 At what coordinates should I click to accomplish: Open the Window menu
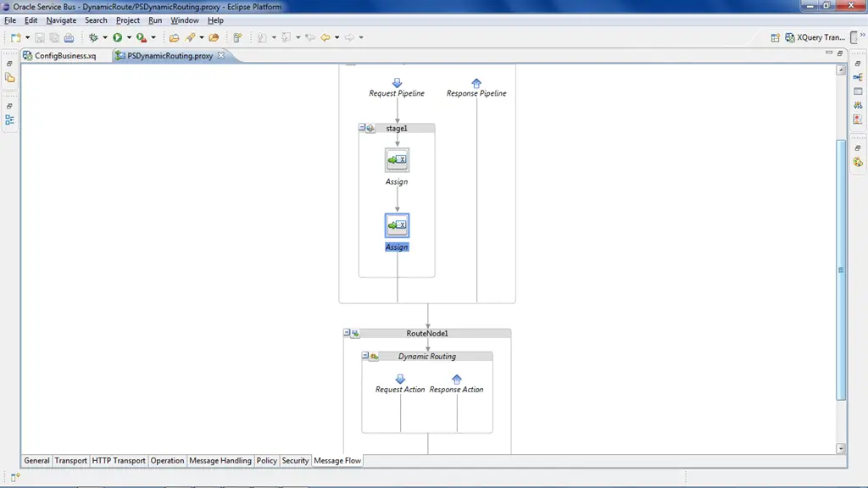pos(184,20)
